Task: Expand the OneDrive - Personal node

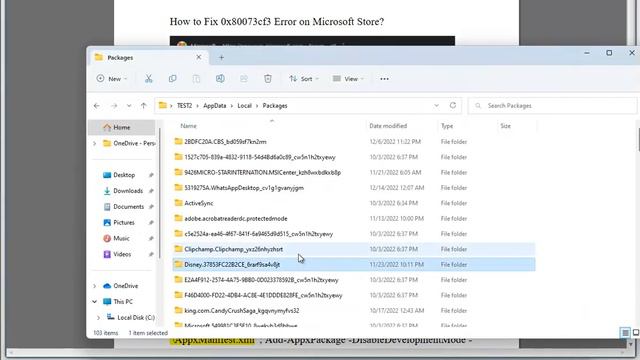Action: point(95,143)
